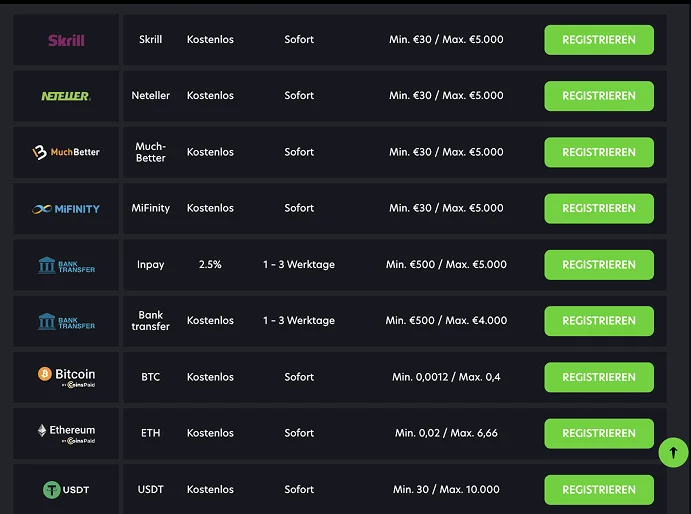691x514 pixels.
Task: Click the Ethereum logo
Action: pyautogui.click(x=66, y=433)
